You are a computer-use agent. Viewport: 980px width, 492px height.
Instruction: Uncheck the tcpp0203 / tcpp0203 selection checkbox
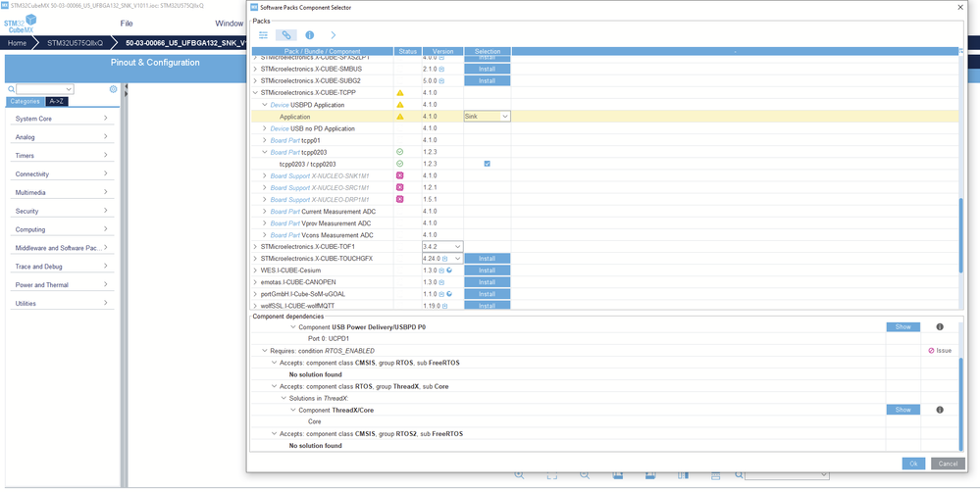tap(487, 164)
